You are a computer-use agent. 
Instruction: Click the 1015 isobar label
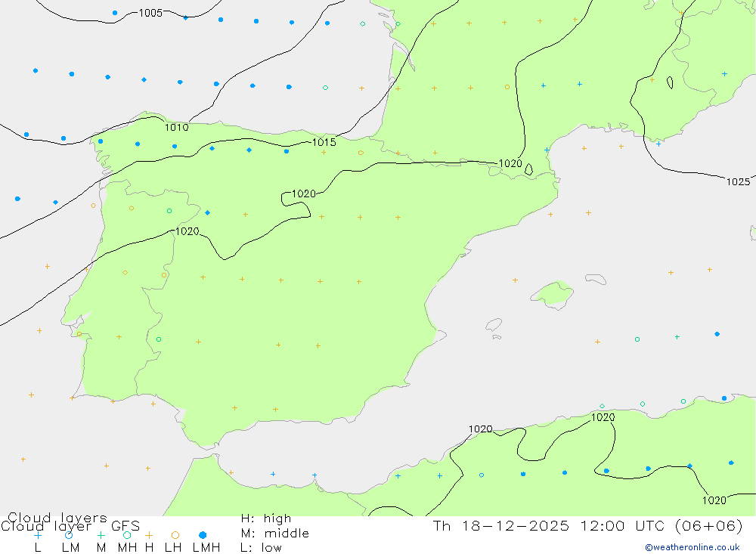pyautogui.click(x=324, y=142)
